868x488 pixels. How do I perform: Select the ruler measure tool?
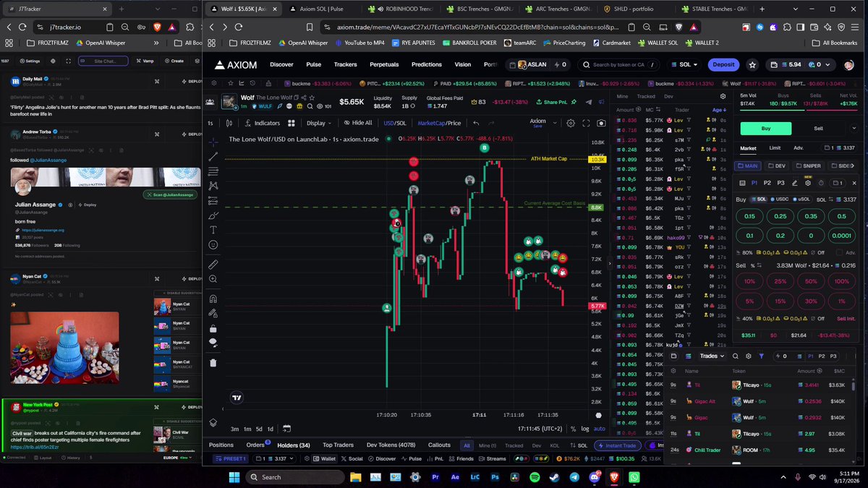[213, 265]
